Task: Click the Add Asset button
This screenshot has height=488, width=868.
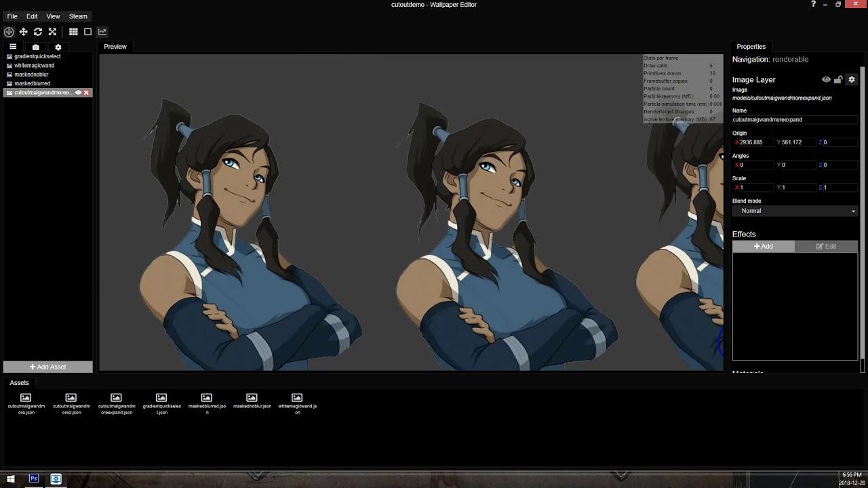Action: 47,367
